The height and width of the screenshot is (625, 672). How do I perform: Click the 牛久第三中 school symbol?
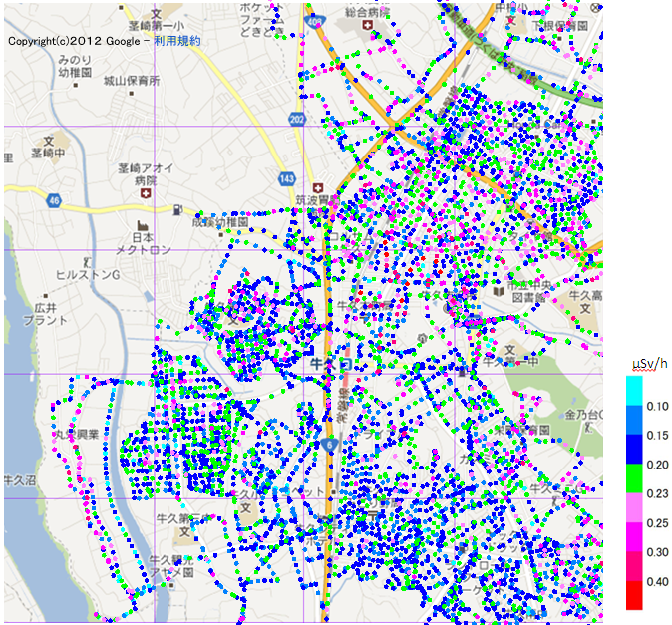[184, 532]
